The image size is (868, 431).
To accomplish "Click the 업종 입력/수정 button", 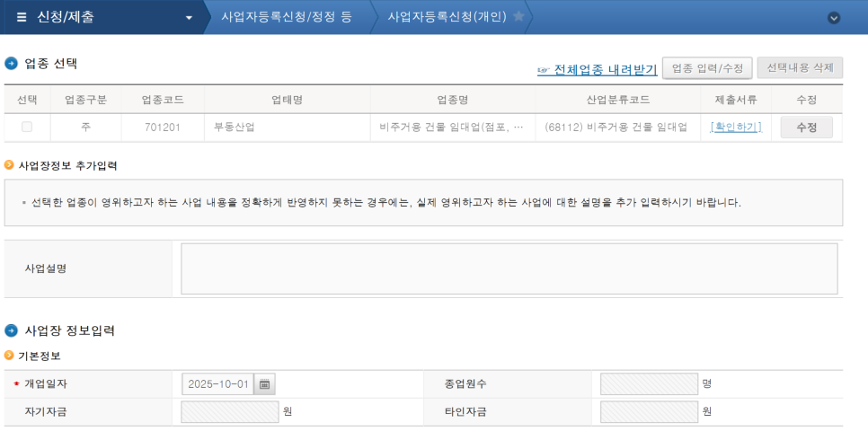I will [x=707, y=68].
